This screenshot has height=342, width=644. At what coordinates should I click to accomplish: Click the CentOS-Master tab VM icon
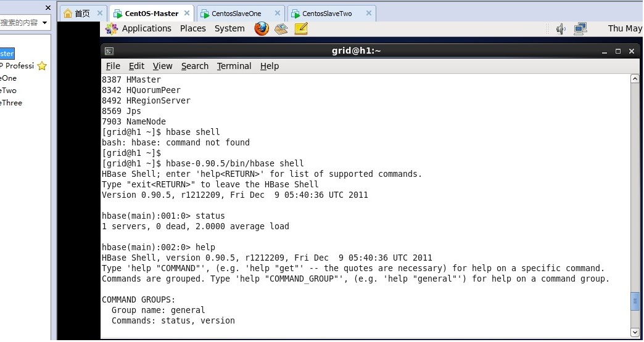click(x=118, y=14)
